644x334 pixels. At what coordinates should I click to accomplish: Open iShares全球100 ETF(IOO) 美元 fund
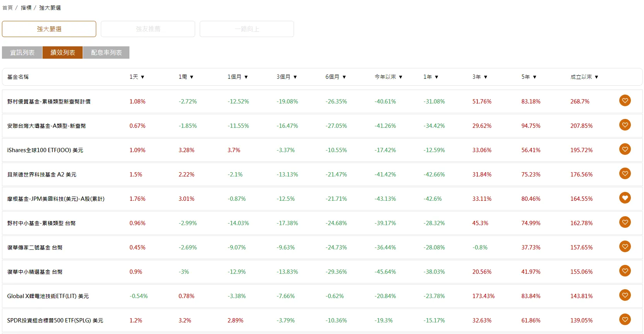[x=45, y=150]
